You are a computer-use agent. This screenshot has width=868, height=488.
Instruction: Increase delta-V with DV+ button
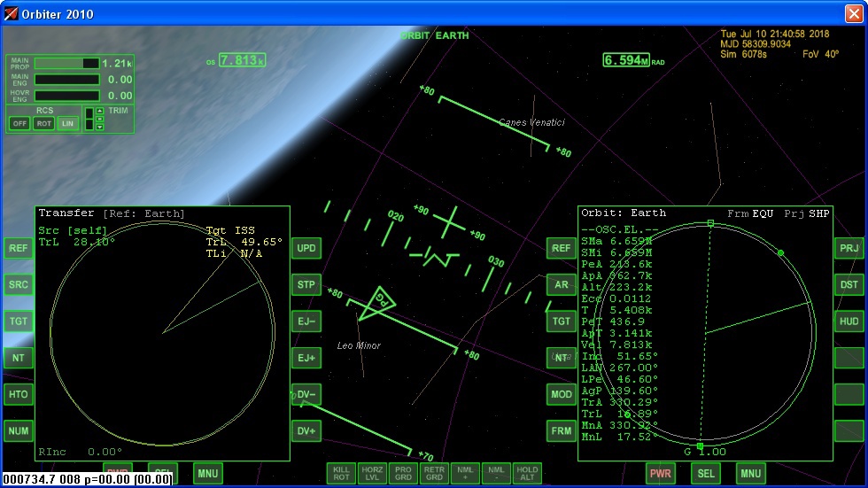[x=306, y=431]
